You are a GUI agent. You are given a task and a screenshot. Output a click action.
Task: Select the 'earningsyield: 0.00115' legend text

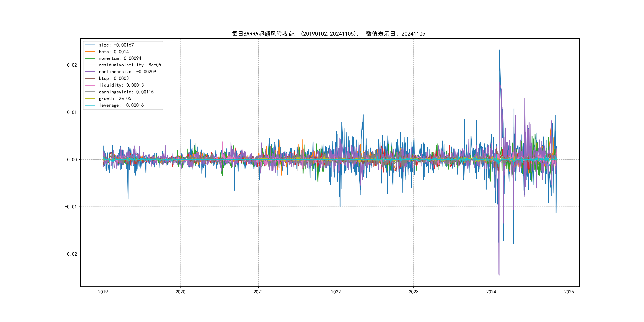pos(126,92)
